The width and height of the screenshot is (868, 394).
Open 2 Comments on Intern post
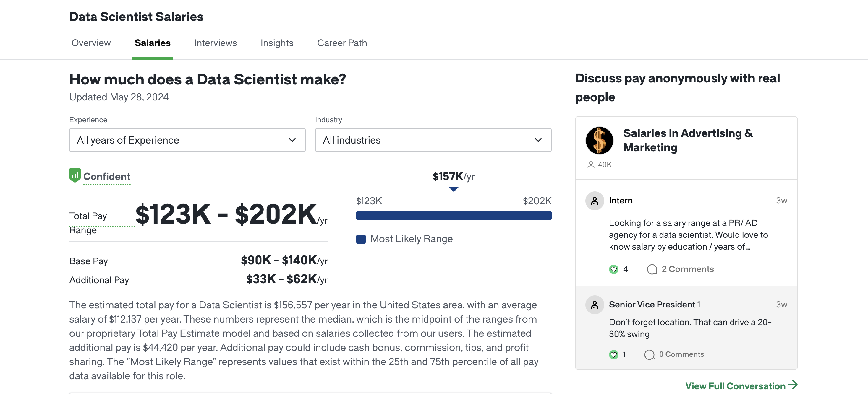687,269
